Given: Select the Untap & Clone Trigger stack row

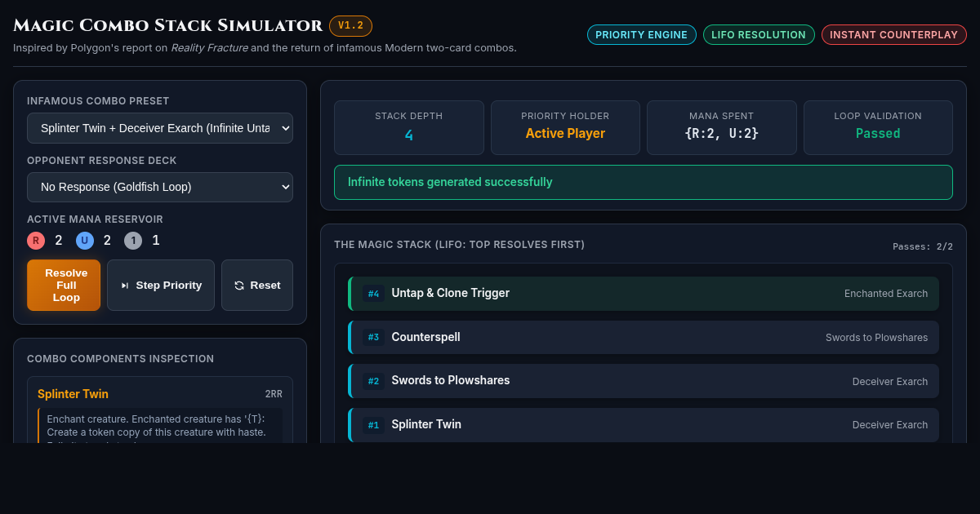Looking at the screenshot, I should click(x=644, y=294).
